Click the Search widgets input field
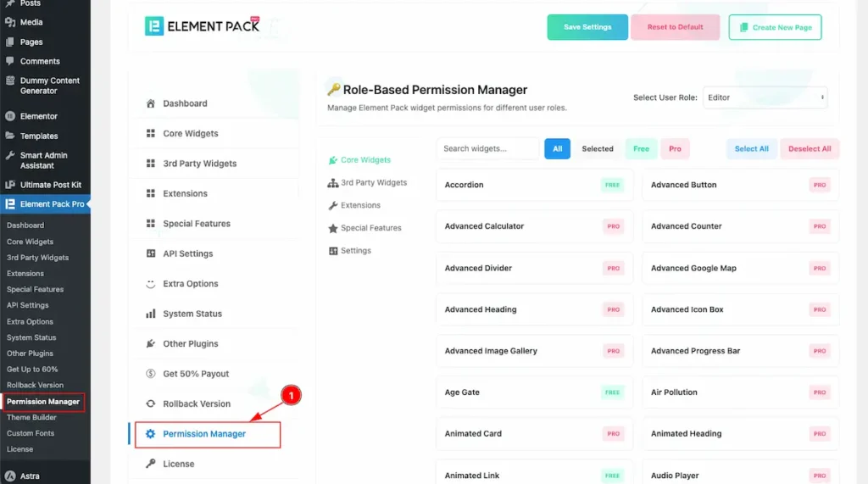Viewport: 868px width, 484px height. [x=487, y=149]
